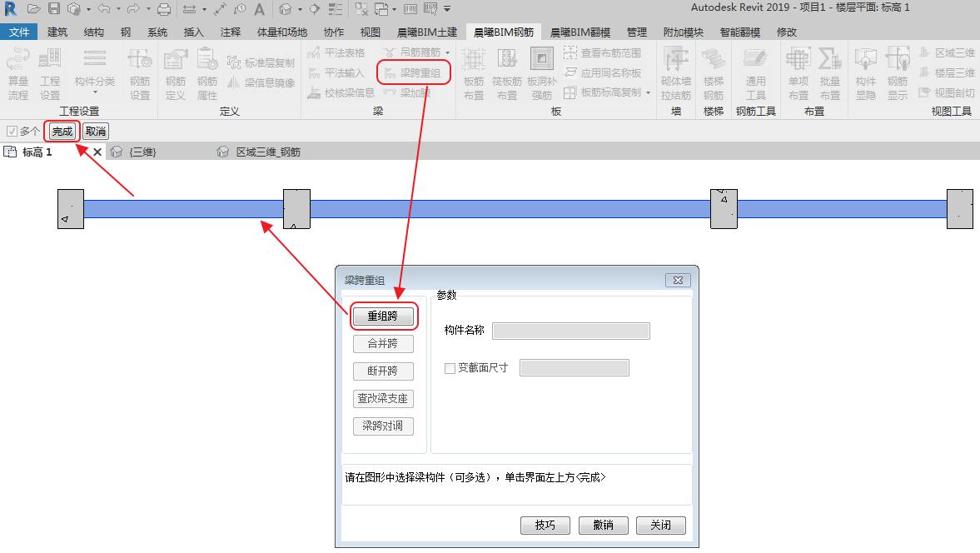Click the 板洞补强筋 ribbon tool
Viewport: 980px width, 553px height.
(541, 74)
